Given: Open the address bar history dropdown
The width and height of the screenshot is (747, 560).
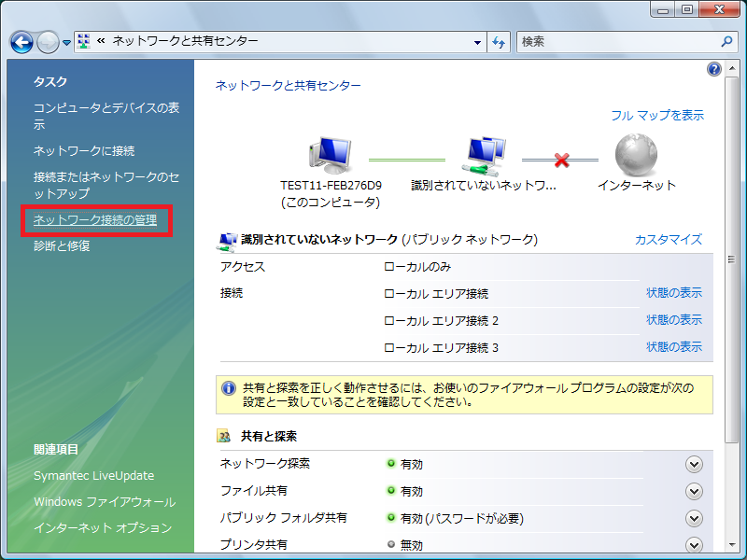Looking at the screenshot, I should coord(477,42).
